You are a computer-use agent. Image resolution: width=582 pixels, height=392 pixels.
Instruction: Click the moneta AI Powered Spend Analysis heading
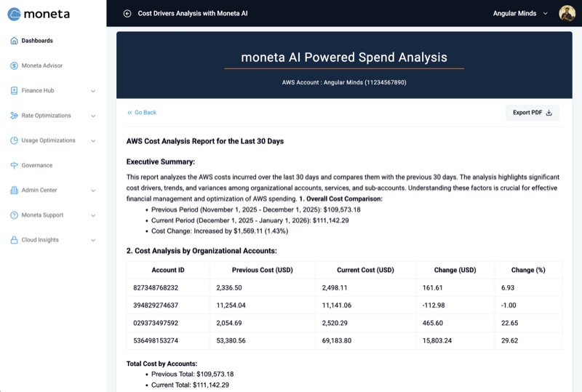point(344,57)
